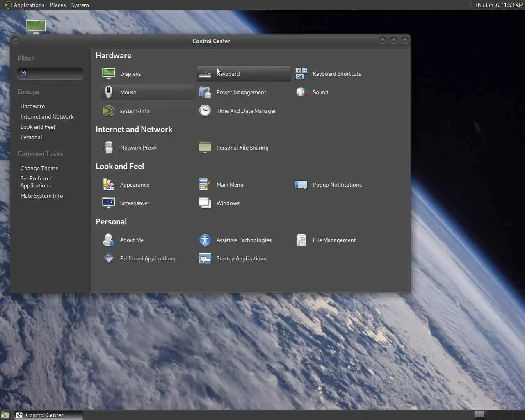Open the Network Proxy icon
Screen dimensions: 525x420
pyautogui.click(x=109, y=148)
